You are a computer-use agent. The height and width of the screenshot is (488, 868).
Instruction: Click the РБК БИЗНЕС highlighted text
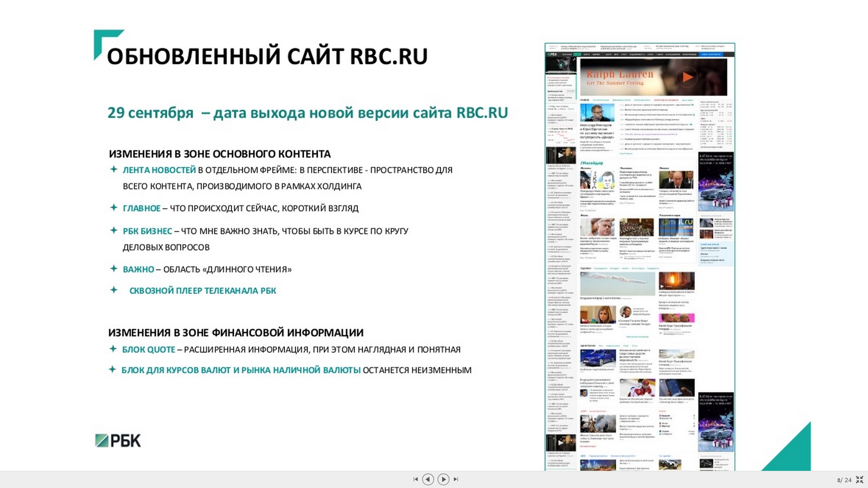[x=147, y=231]
